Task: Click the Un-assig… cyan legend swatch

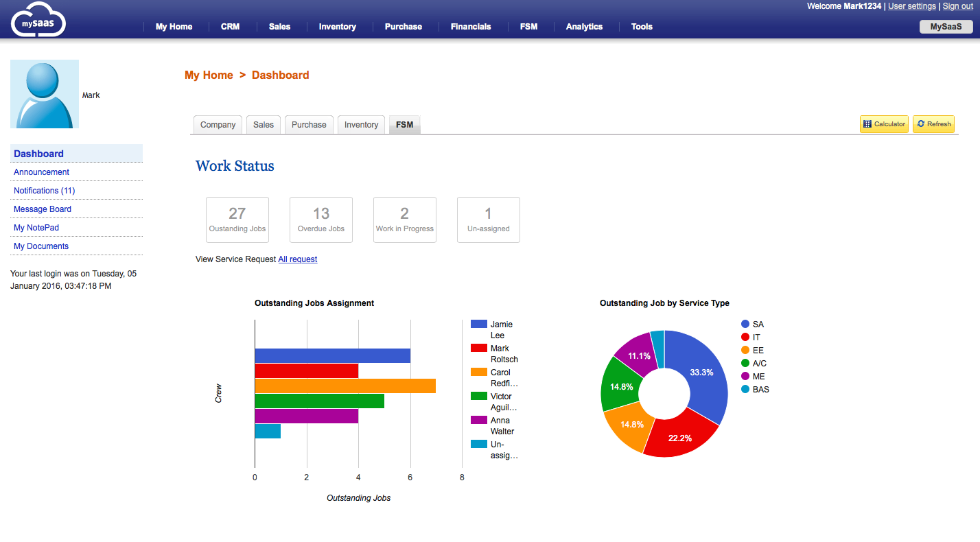Action: pos(479,445)
